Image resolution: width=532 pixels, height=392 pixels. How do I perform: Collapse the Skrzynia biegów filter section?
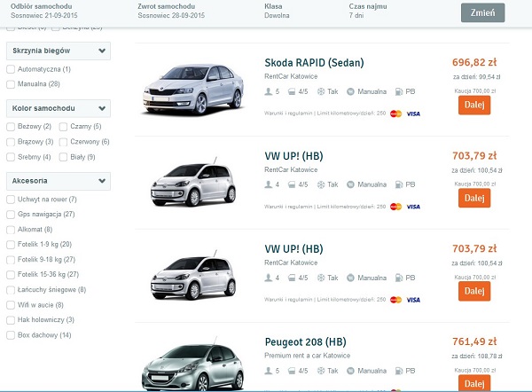click(x=103, y=51)
